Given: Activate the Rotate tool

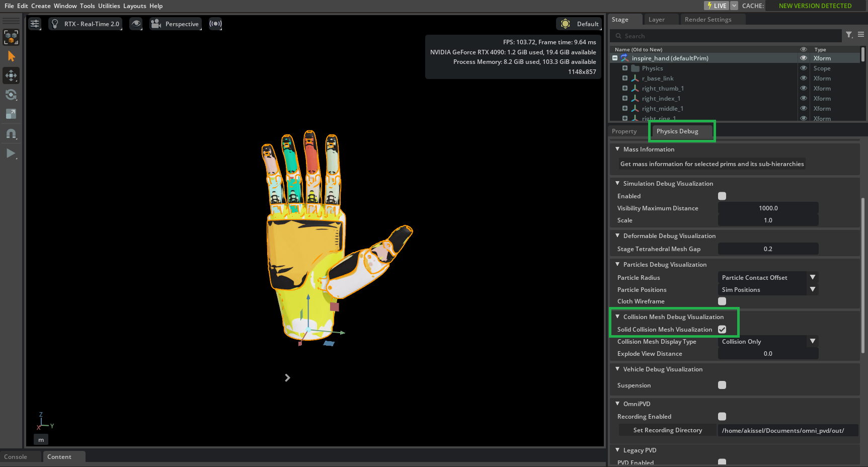Looking at the screenshot, I should pyautogui.click(x=11, y=95).
